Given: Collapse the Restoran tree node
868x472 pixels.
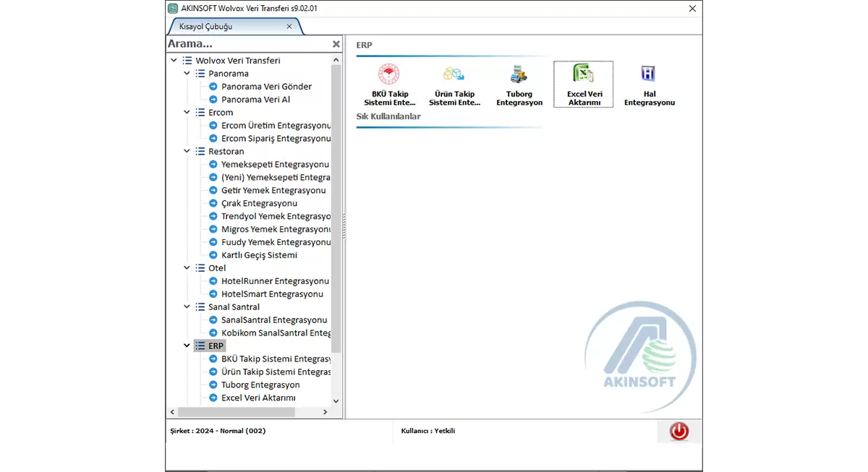Looking at the screenshot, I should [x=187, y=152].
